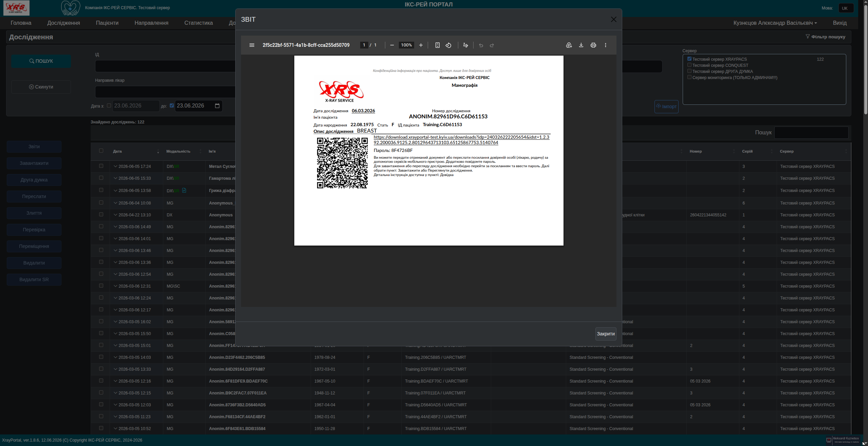Image resolution: width=868 pixels, height=446 pixels.
Task: Check Тестовий сервер ДРУГА ДУМКА checkbox
Action: [x=689, y=71]
